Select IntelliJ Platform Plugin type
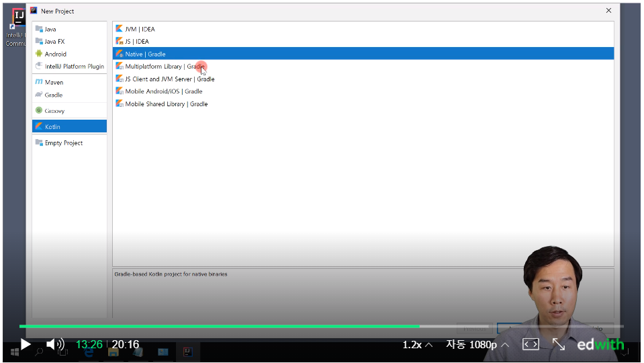 tap(69, 66)
